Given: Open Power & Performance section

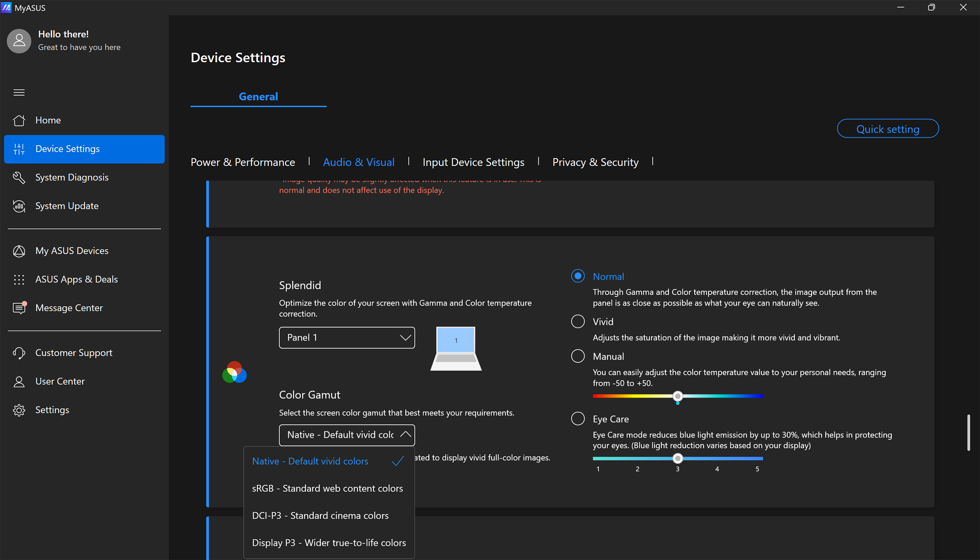Looking at the screenshot, I should [243, 162].
